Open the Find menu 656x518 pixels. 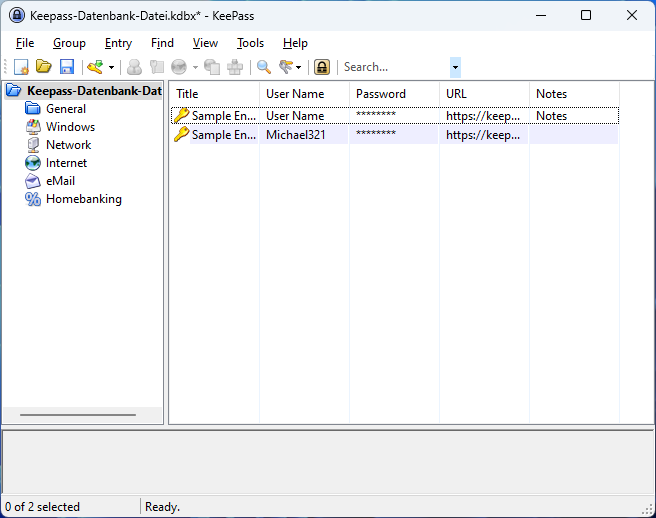click(162, 43)
